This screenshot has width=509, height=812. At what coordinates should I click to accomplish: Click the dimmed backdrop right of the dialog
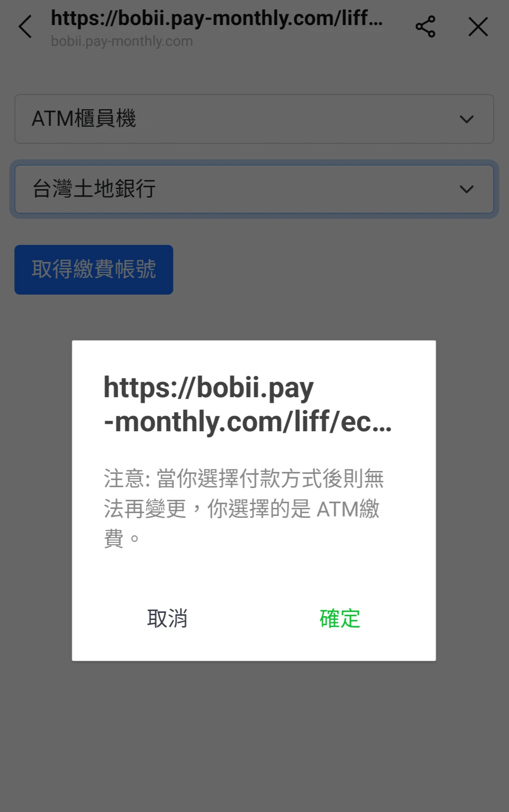click(x=472, y=500)
